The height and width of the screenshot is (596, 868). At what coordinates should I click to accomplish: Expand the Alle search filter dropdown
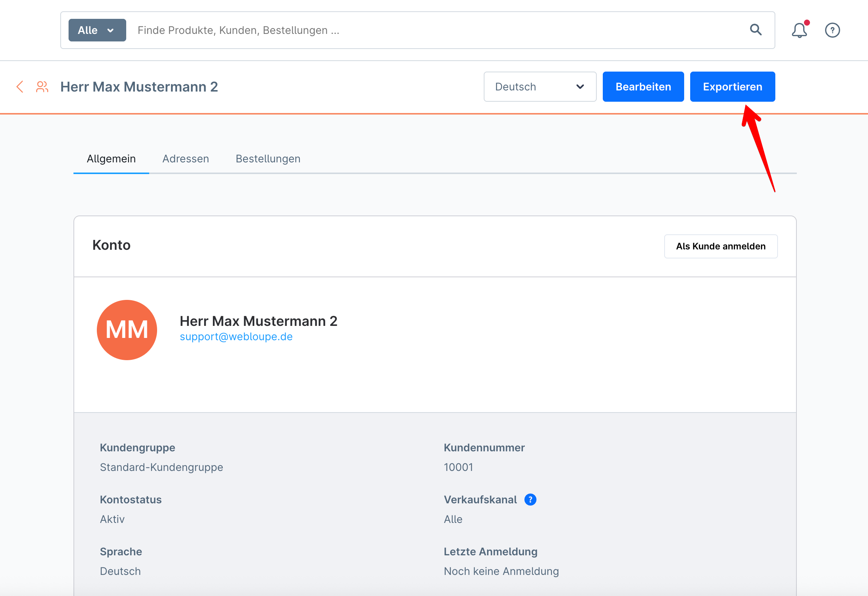tap(96, 30)
